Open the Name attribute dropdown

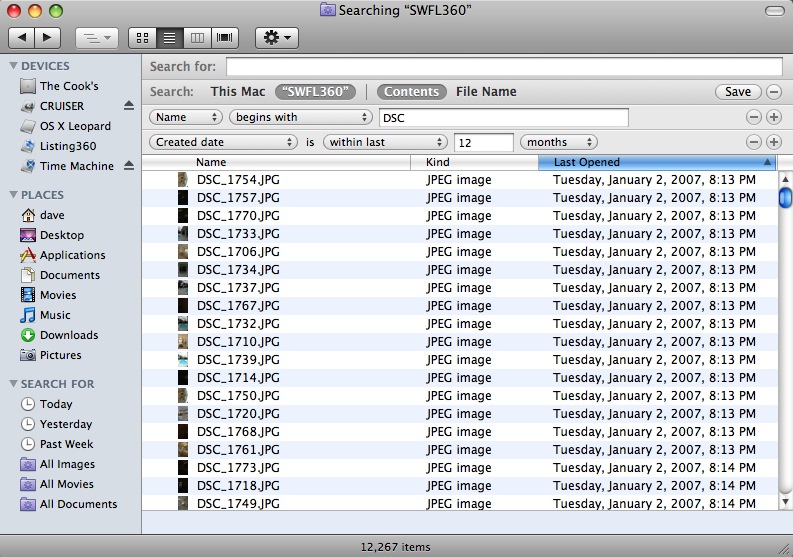coord(186,117)
